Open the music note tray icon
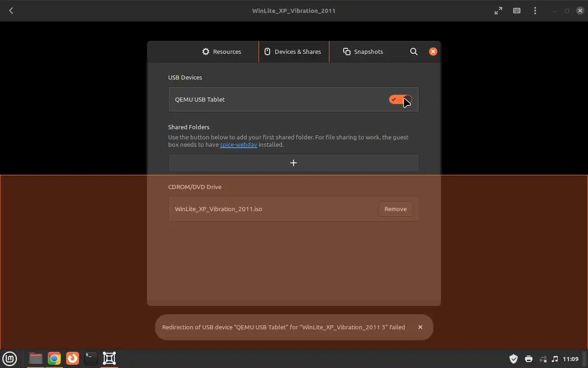Screen dimensions: 588x368 (555, 359)
